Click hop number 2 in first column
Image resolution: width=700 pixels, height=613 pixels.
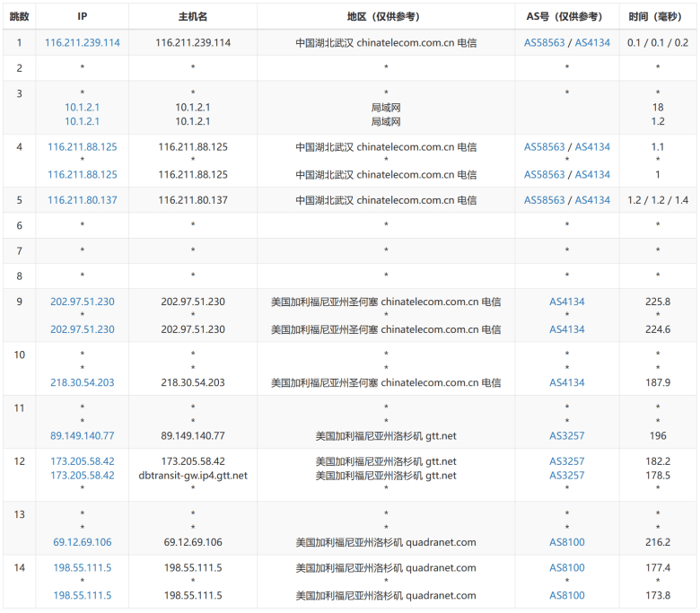pyautogui.click(x=19, y=68)
